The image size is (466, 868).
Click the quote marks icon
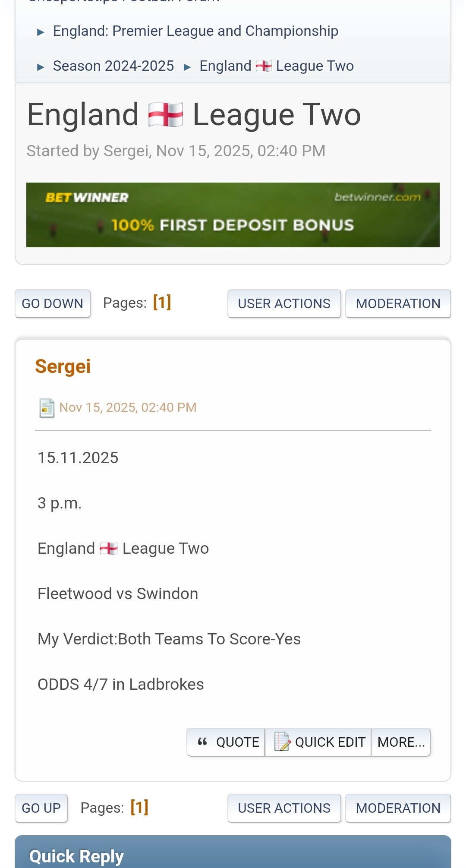pos(202,742)
